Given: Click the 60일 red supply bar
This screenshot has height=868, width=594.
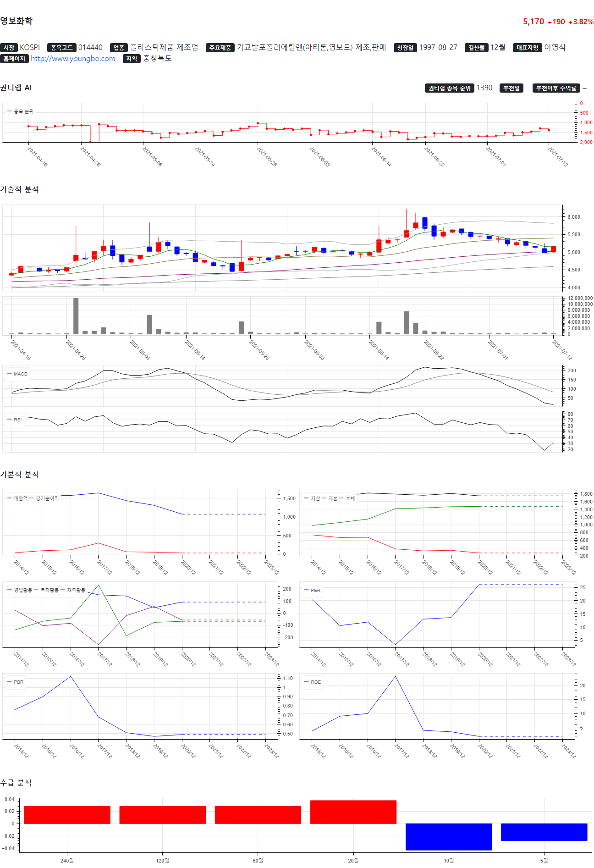Looking at the screenshot, I should click(x=258, y=815).
